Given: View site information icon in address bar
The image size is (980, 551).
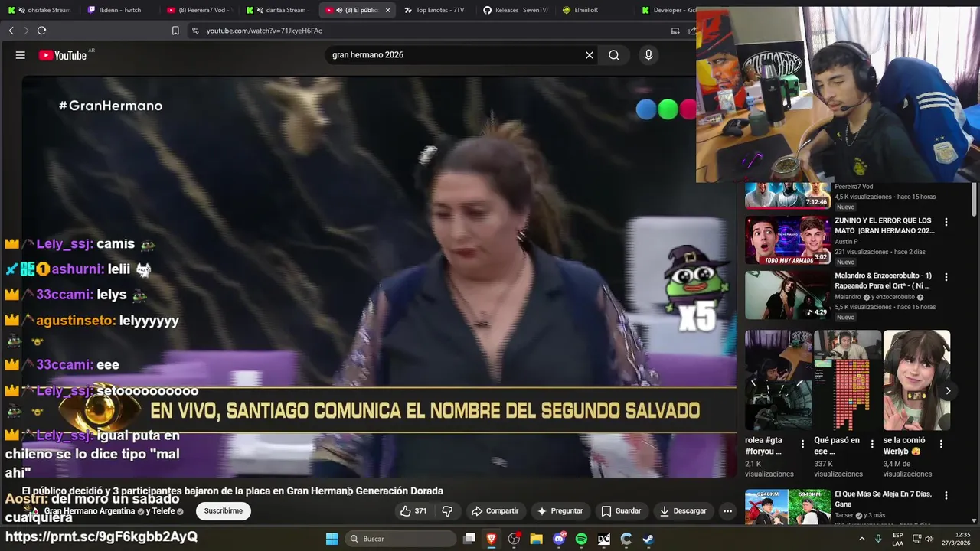Looking at the screenshot, I should pos(195,31).
